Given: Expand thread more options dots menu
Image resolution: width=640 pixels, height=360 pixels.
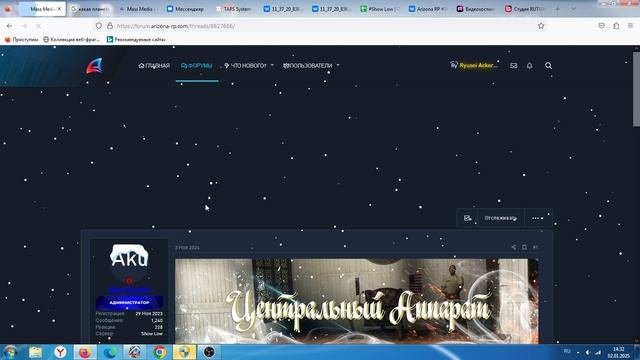Looking at the screenshot, I should pyautogui.click(x=538, y=218).
